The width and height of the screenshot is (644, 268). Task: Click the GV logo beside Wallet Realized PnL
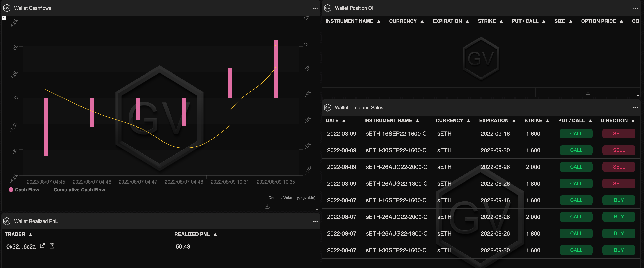[7, 221]
